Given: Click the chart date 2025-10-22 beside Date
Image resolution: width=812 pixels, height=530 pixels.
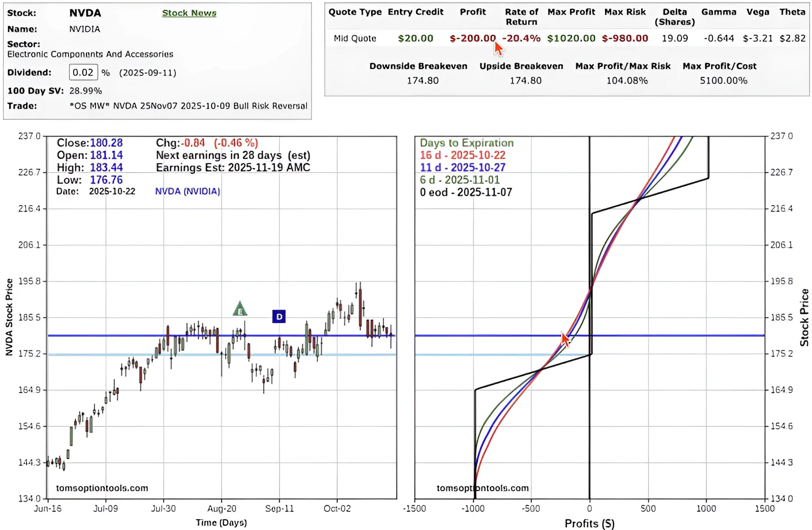Looking at the screenshot, I should click(112, 191).
